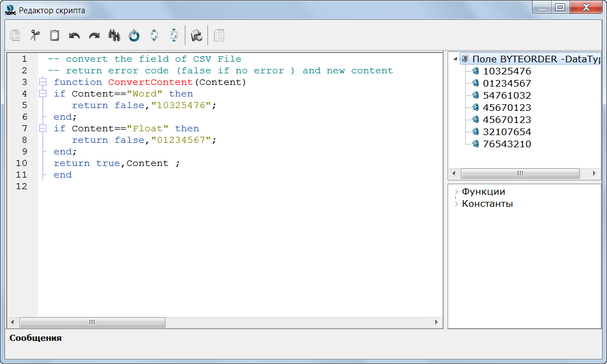The image size is (607, 364).
Task: Select byte order value 32107654 in tree
Action: [507, 132]
